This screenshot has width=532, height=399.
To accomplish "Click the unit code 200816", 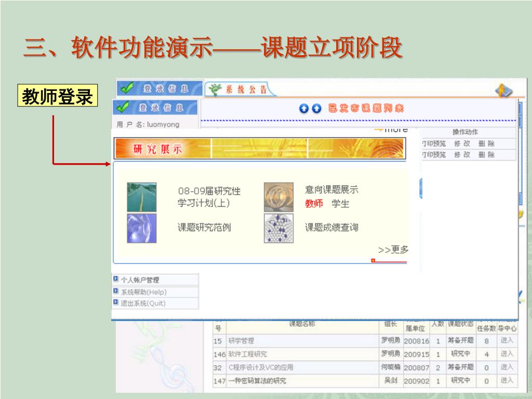I will pyautogui.click(x=416, y=341).
